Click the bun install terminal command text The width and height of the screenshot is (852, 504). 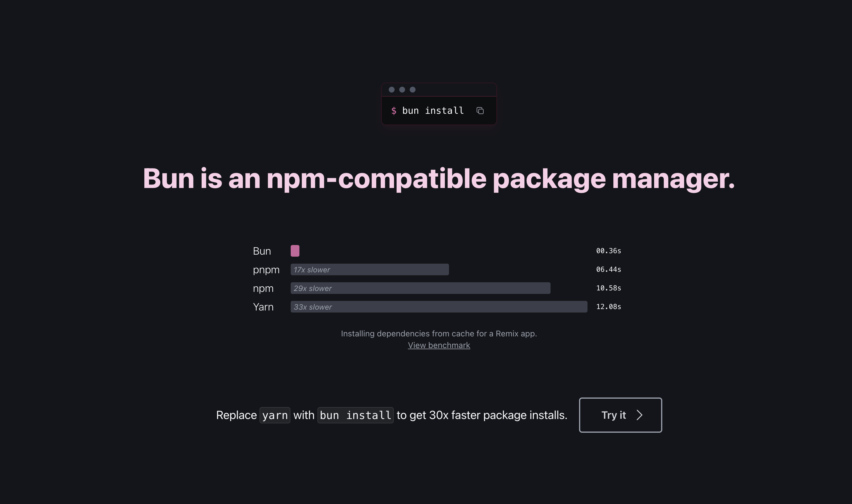[x=433, y=111]
